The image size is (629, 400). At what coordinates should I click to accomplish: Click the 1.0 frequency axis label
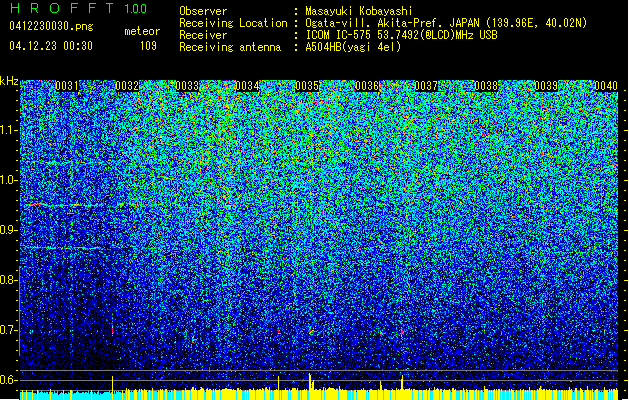coord(8,181)
